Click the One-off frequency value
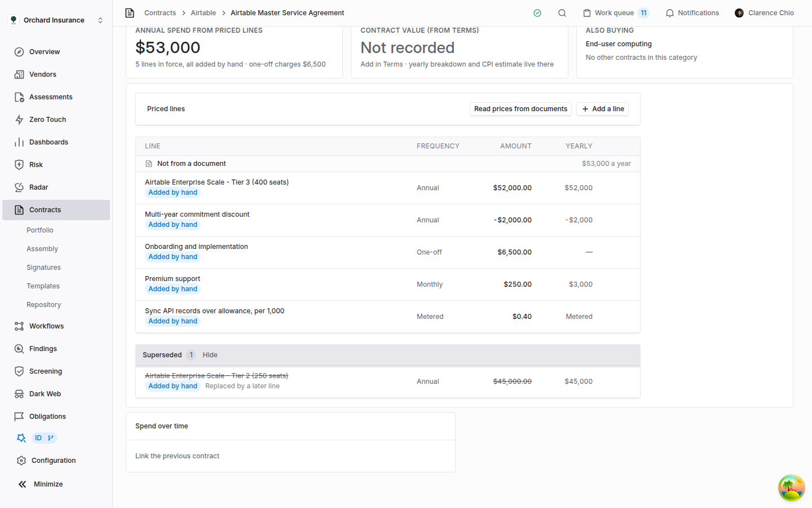812x508 pixels. 429,252
